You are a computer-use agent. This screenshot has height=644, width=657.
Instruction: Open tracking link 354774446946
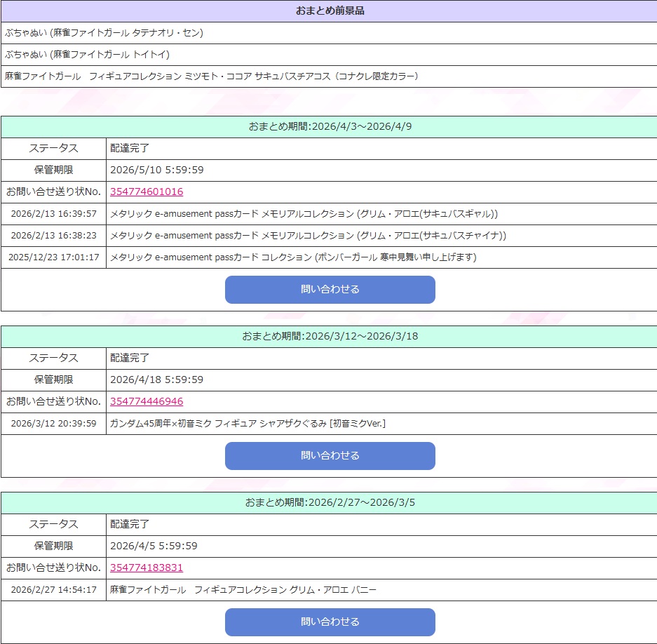coord(147,401)
